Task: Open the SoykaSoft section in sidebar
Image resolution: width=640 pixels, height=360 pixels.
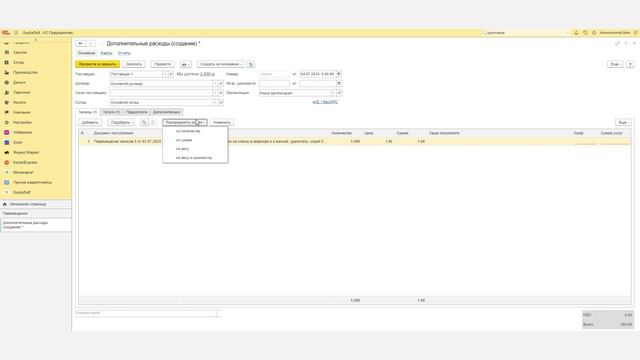Action: click(x=21, y=192)
